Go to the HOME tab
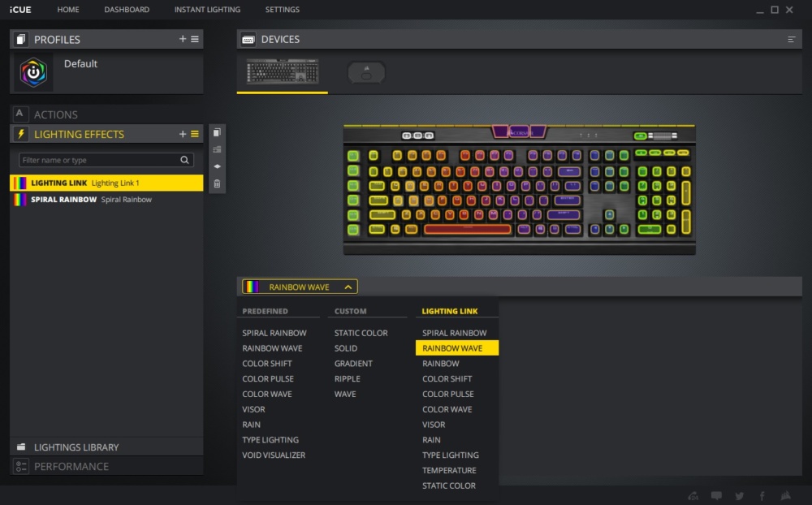This screenshot has height=505, width=812. tap(68, 9)
